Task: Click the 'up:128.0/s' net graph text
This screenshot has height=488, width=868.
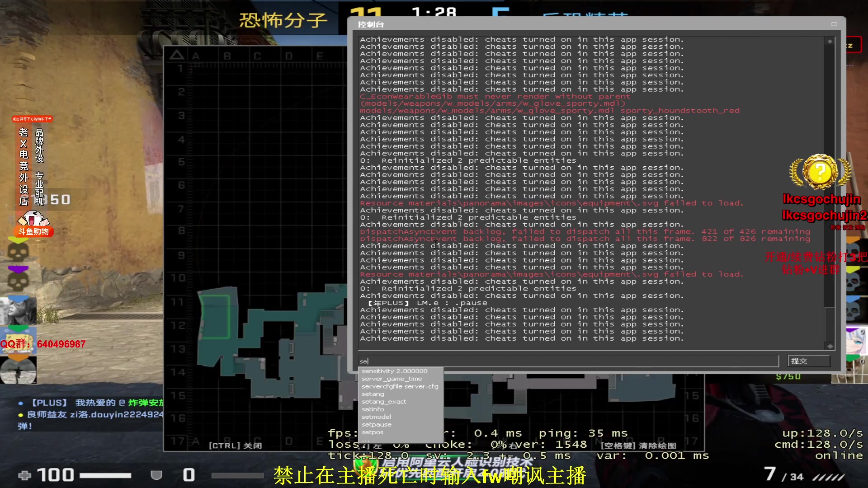Action: tap(823, 433)
